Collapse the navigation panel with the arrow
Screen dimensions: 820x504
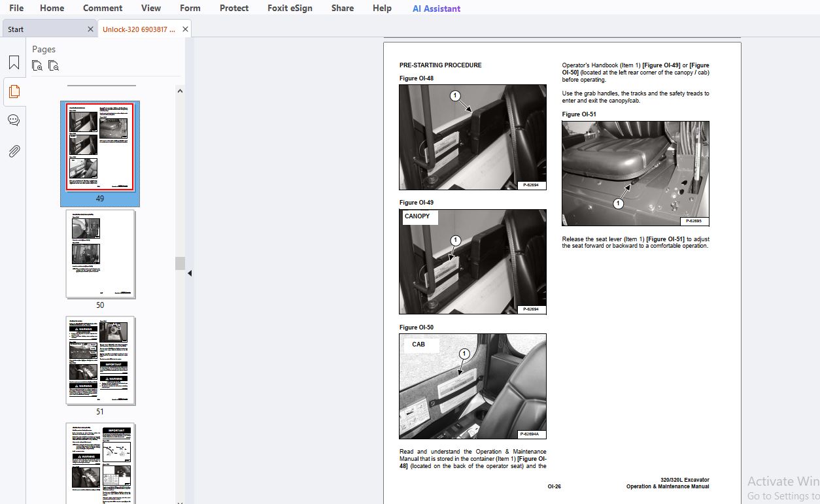pos(190,273)
